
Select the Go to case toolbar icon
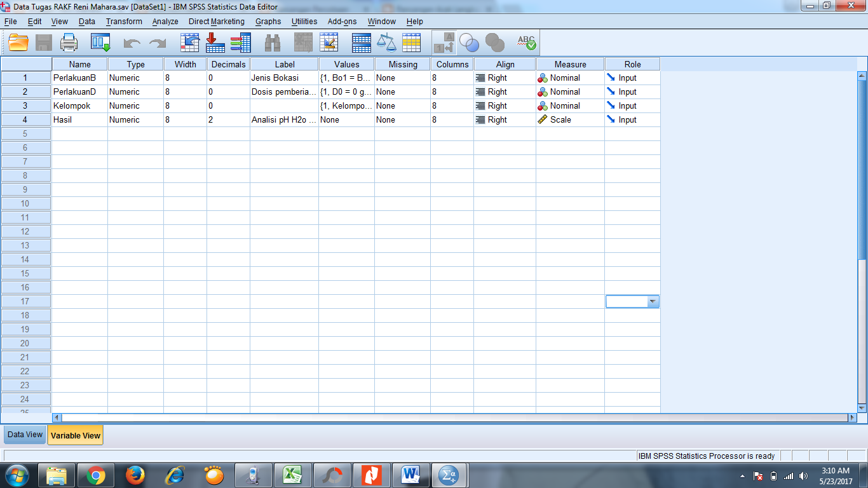point(188,43)
